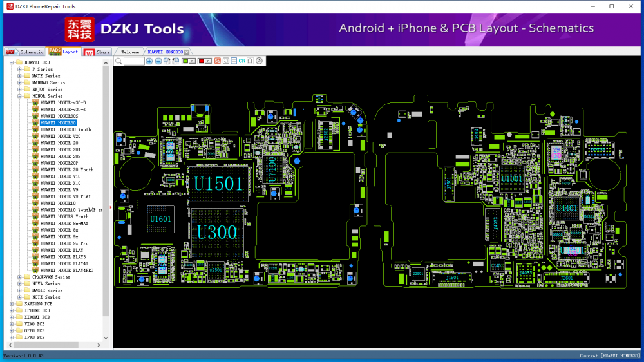Click the circular rotate view icon

point(259,61)
